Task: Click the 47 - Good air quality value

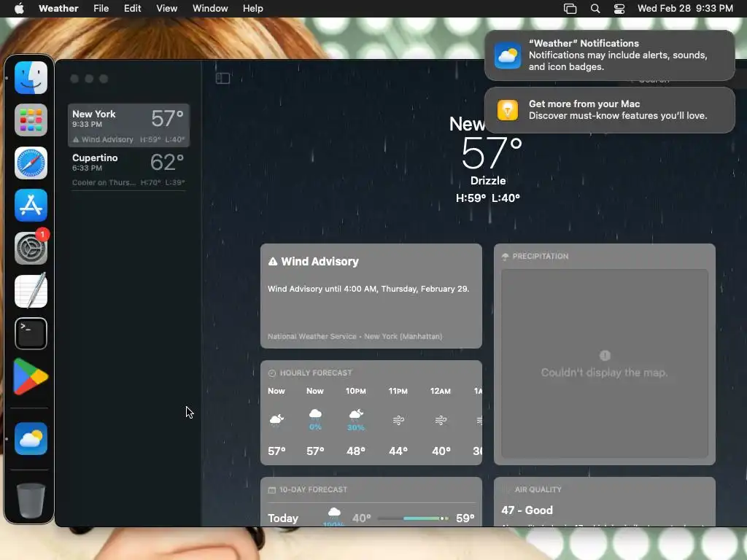Action: (527, 510)
